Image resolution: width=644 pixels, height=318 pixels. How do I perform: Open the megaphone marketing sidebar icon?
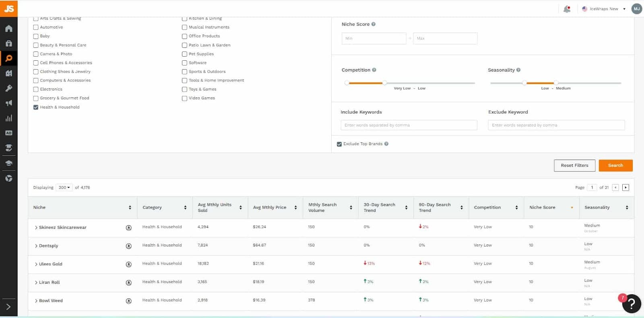click(x=9, y=103)
